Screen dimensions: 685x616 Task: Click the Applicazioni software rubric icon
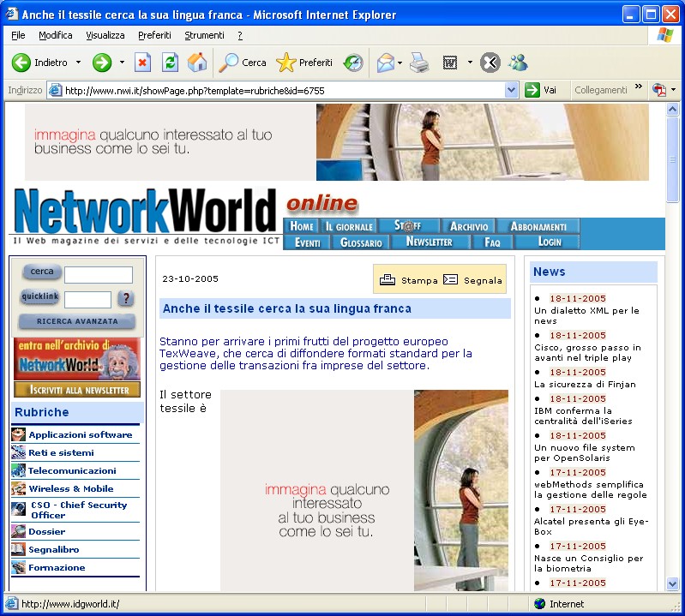[18, 434]
